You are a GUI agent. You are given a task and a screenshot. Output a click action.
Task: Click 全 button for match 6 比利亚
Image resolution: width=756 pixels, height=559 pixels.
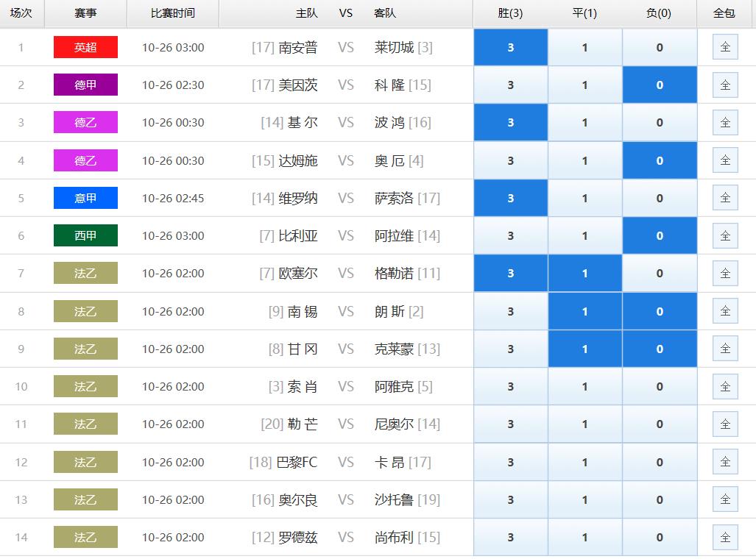coord(725,235)
